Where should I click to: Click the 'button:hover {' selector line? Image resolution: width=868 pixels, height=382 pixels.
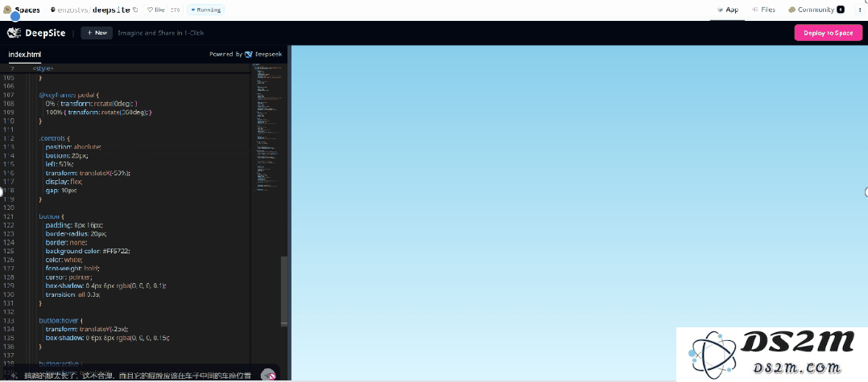coord(61,321)
